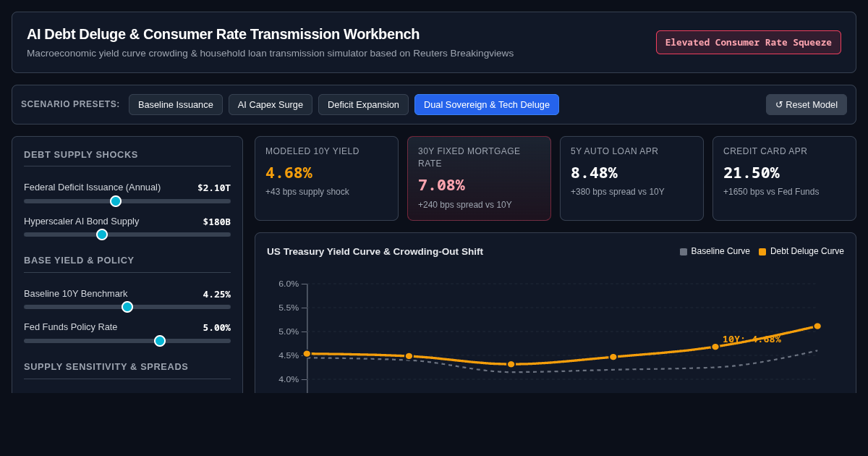This screenshot has width=868, height=456.
Task: Select the Baseline Issuance preset
Action: [x=176, y=104]
